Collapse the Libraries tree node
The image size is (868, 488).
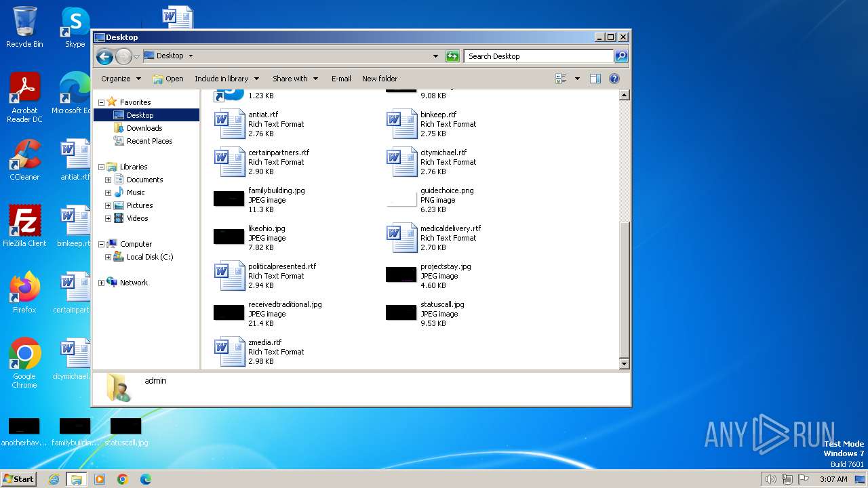point(101,167)
